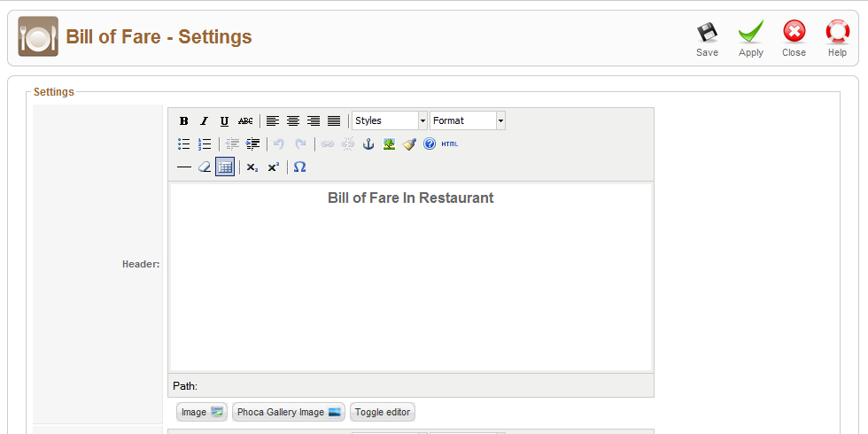Align text right
Screen dimensions: 868x434
pyautogui.click(x=314, y=120)
